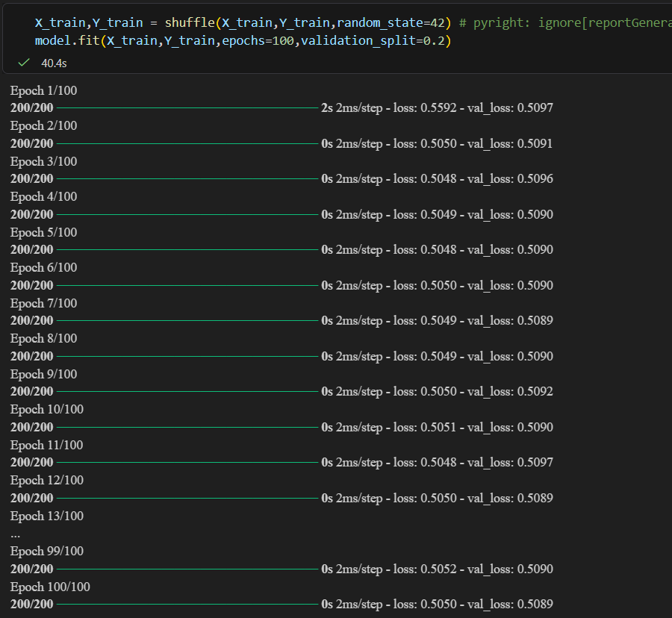
Task: Click the 'Epoch 10/100' output line
Action: tap(47, 410)
